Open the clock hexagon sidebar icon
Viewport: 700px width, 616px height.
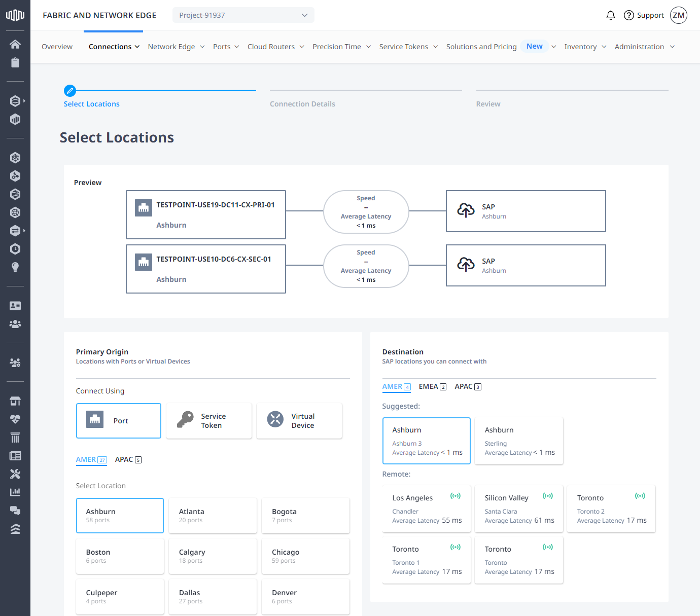tap(15, 249)
